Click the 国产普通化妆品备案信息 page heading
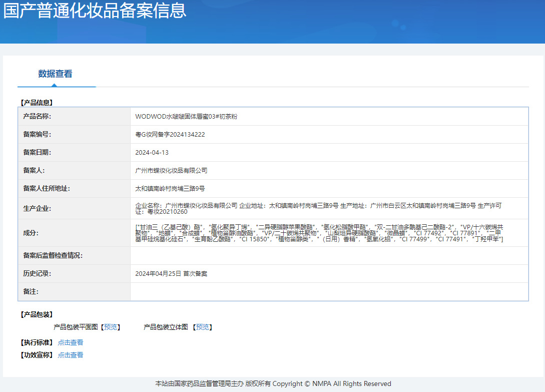 click(95, 11)
